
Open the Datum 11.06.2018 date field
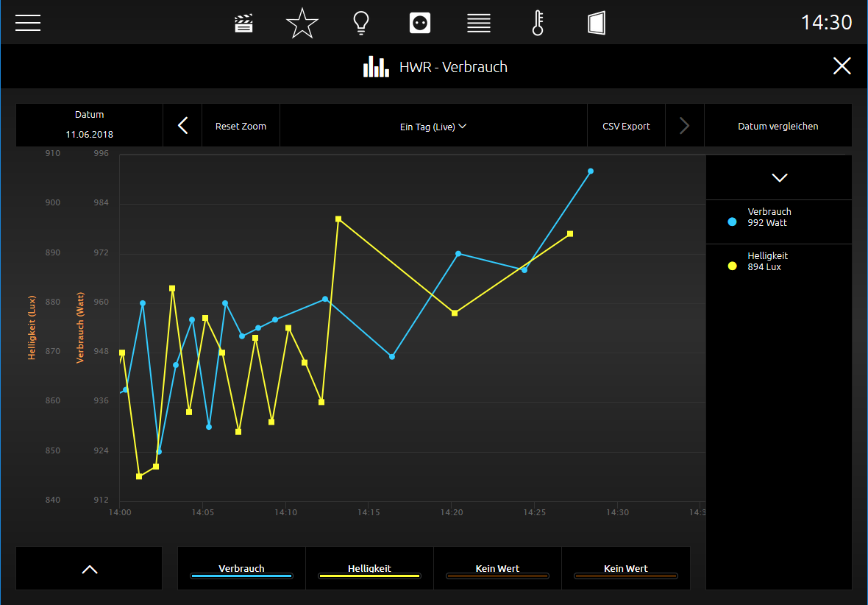click(x=89, y=124)
